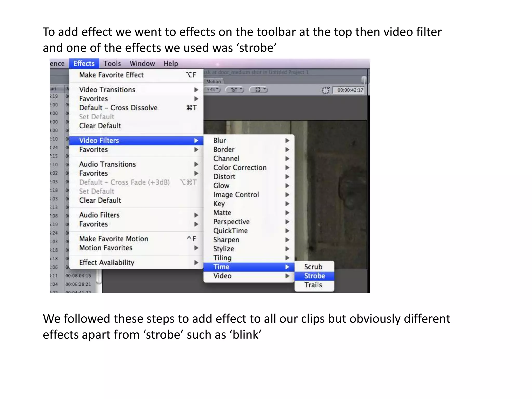
Task: Click Clear Default under Video Transitions
Action: point(136,126)
